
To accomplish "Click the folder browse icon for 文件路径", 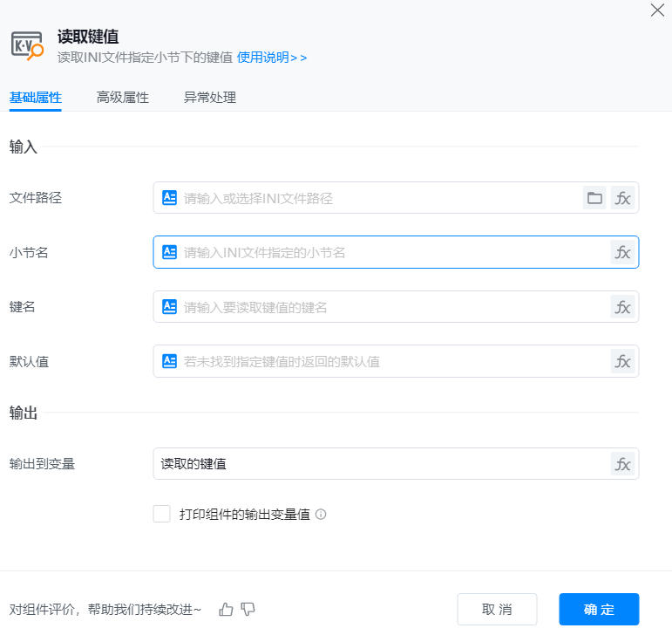I will tap(594, 198).
